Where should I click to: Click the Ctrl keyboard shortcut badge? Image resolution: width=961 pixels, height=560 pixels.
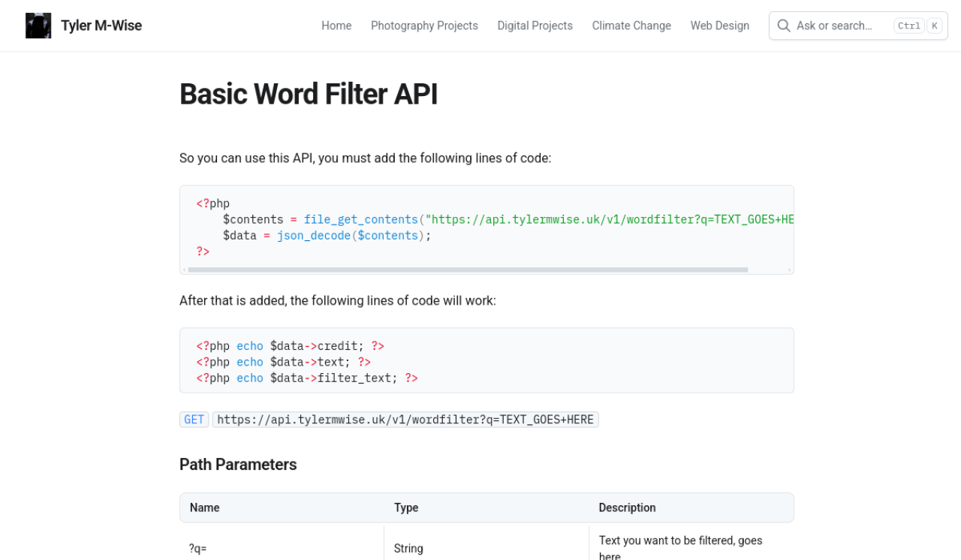click(x=908, y=26)
